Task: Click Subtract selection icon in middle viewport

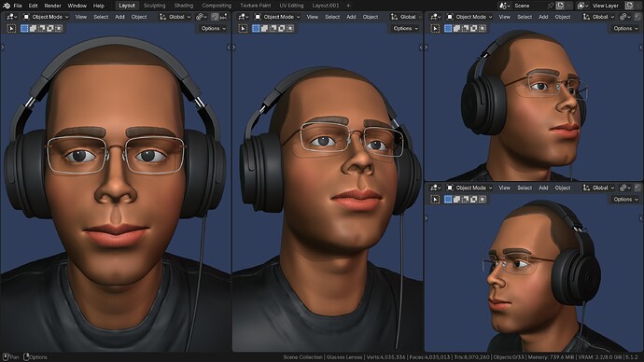Action: pyautogui.click(x=273, y=28)
